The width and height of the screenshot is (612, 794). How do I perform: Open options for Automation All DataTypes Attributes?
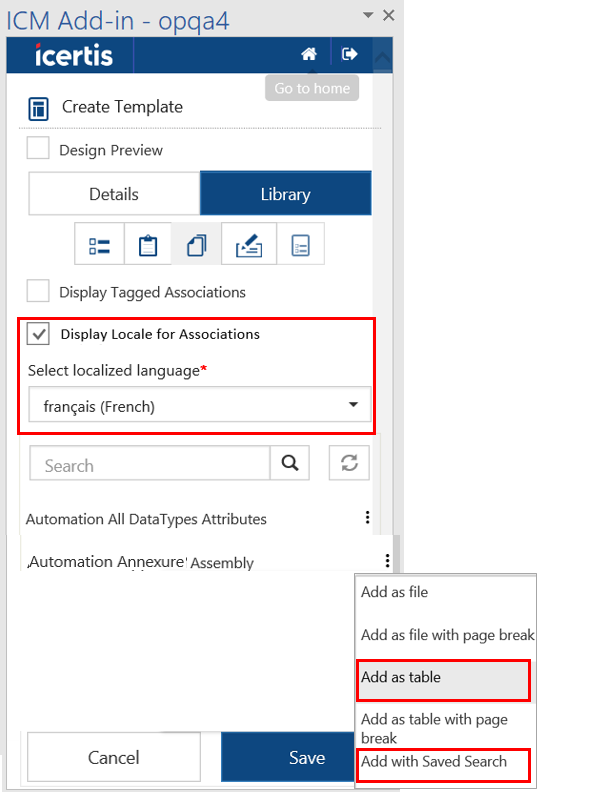click(x=367, y=518)
